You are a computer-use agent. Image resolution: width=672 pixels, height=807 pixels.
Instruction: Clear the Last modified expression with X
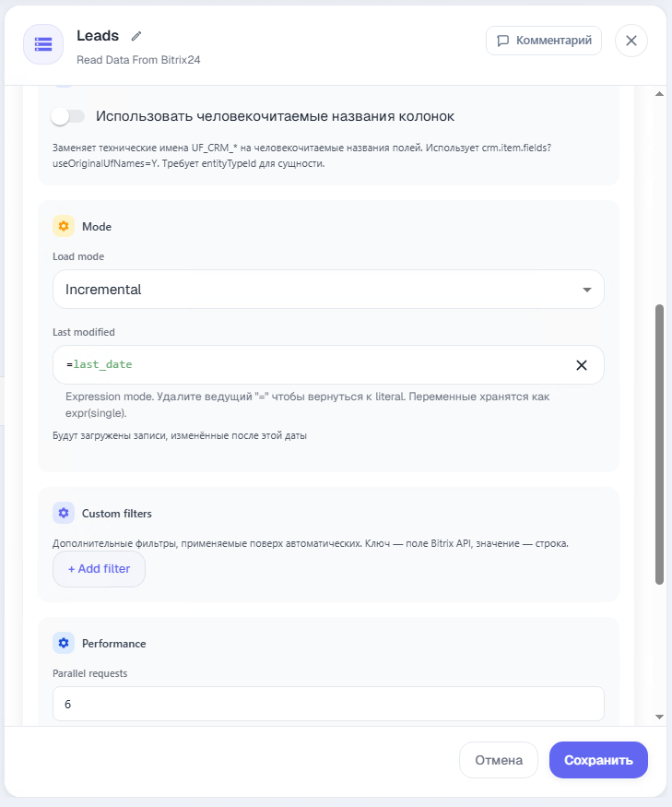(x=582, y=365)
